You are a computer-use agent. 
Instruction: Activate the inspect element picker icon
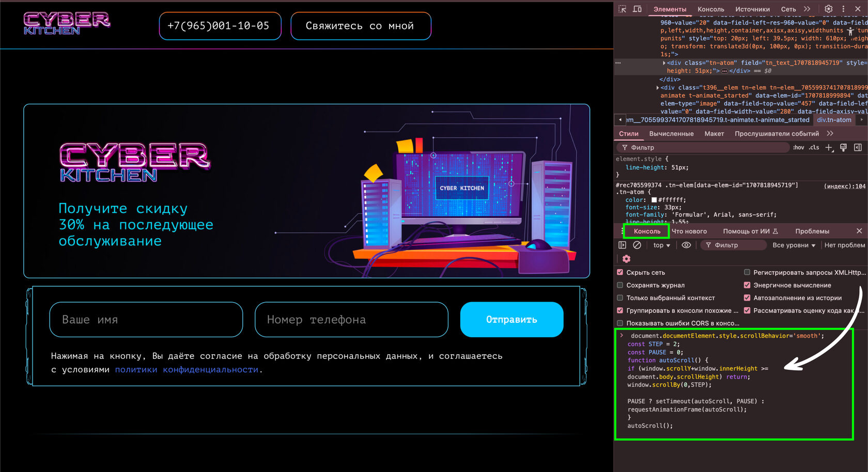[622, 9]
